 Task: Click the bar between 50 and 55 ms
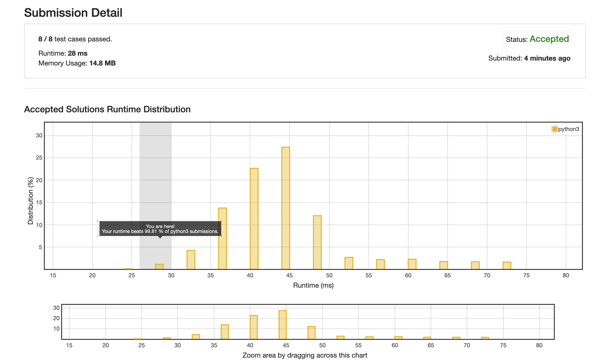349,263
